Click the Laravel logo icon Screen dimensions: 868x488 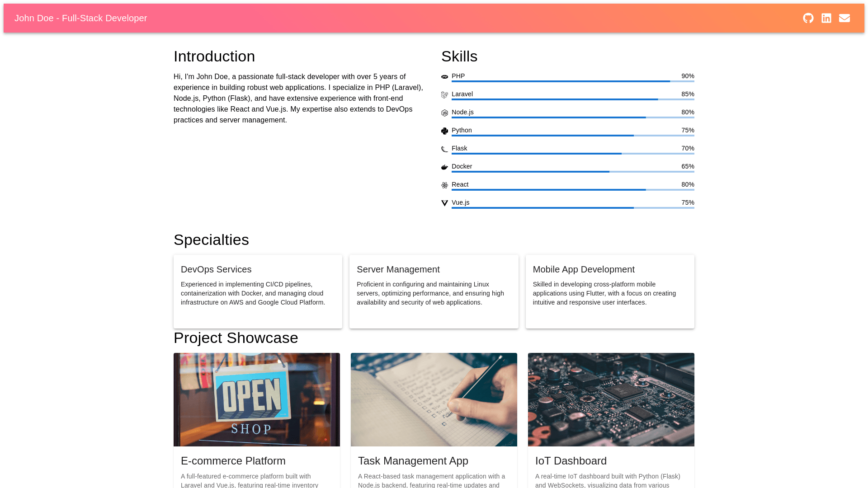click(x=445, y=95)
